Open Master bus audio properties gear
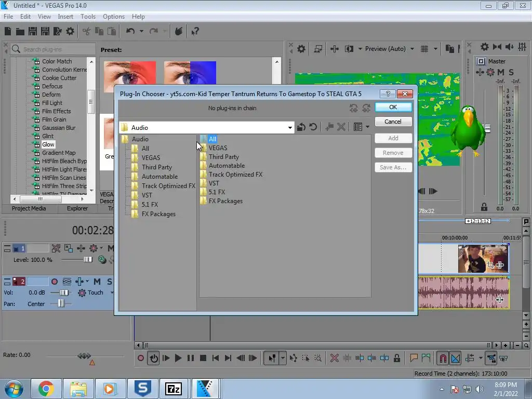This screenshot has width=532, height=399. coord(485,47)
